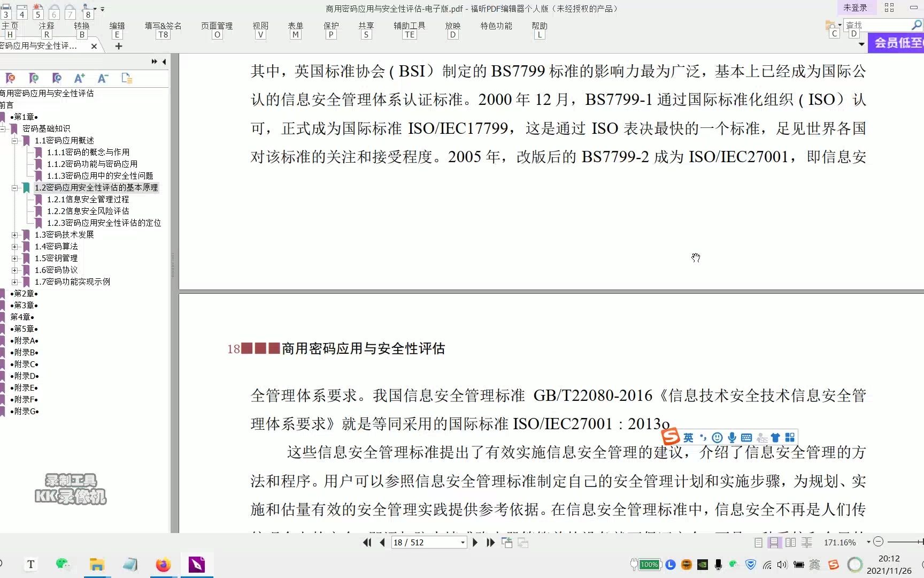Screen dimensions: 924x578
Task: Select the •附录A• bookmark
Action: click(x=24, y=340)
